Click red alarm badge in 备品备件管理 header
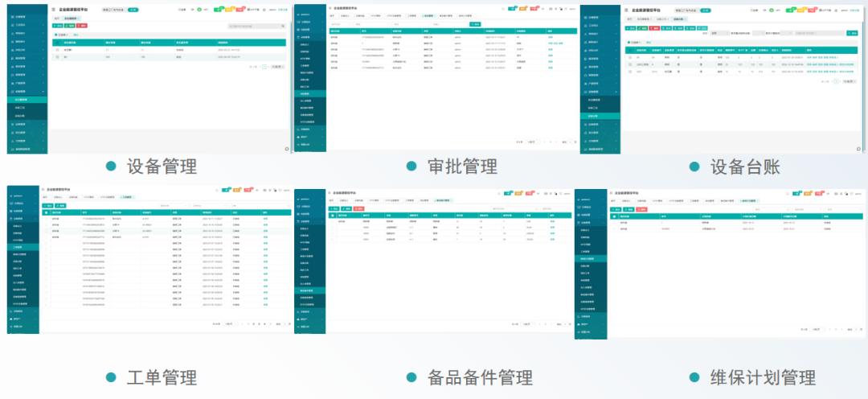868x399 pixels. (x=530, y=193)
